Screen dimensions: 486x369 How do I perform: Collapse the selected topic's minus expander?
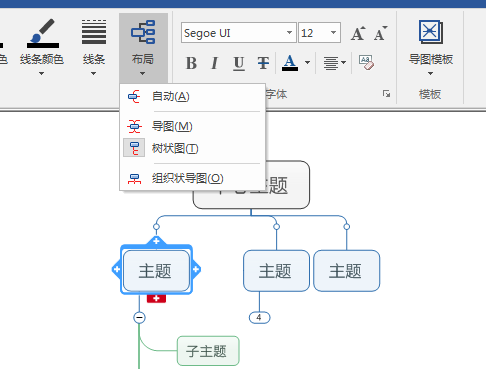click(139, 317)
